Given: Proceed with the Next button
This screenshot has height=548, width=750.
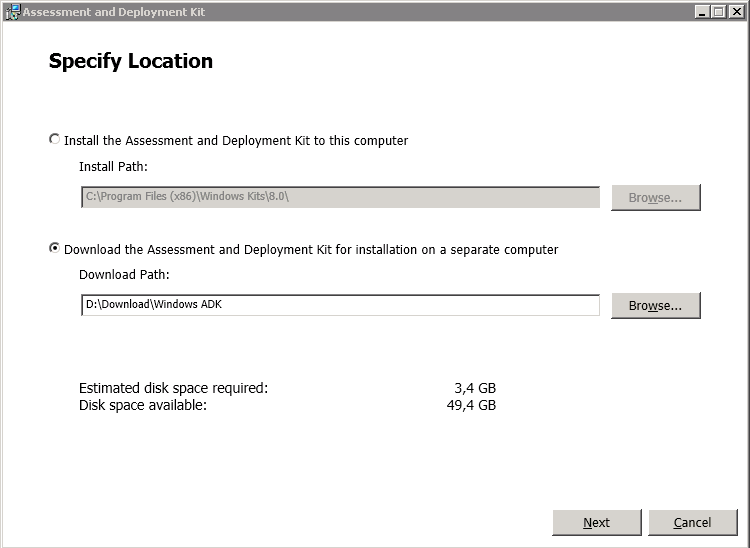Looking at the screenshot, I should click(x=596, y=523).
